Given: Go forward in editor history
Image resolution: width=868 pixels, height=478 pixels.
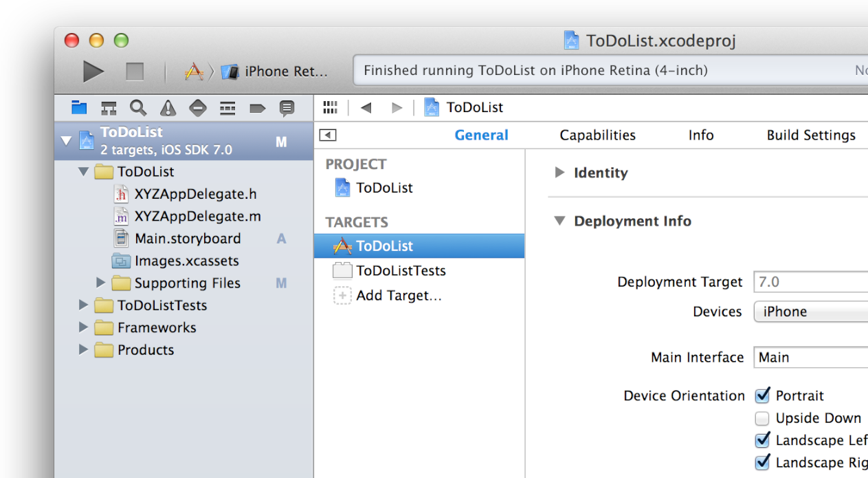Looking at the screenshot, I should tap(397, 107).
